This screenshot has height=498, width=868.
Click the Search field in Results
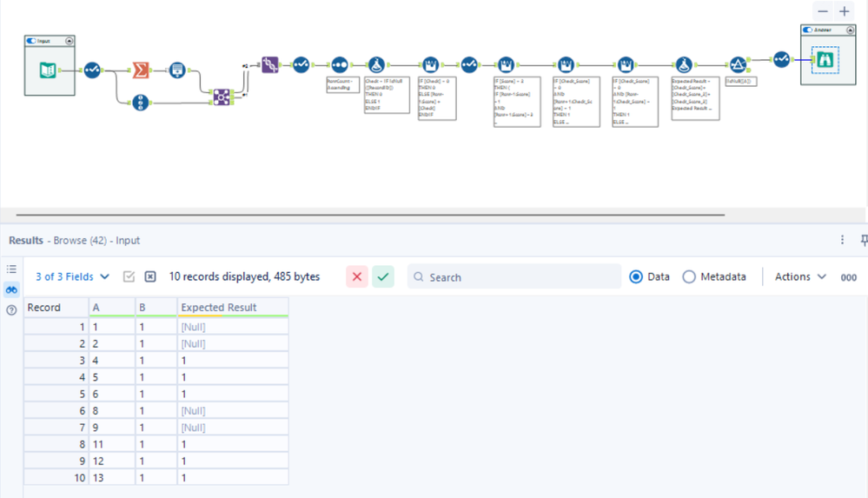[x=514, y=276]
